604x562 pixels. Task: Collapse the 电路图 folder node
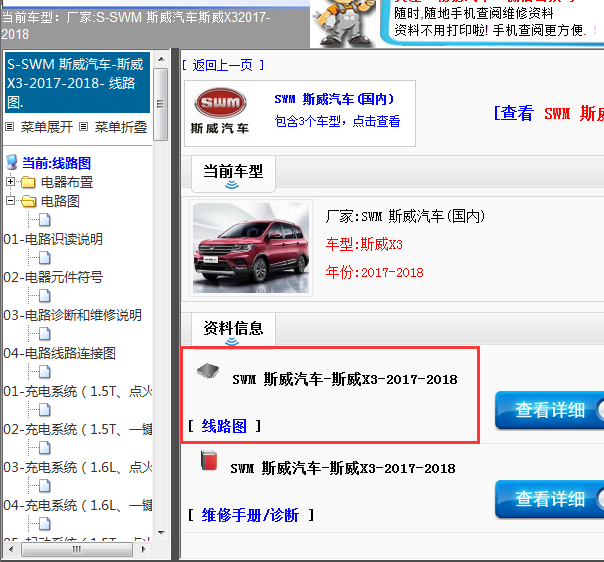tap(10, 200)
